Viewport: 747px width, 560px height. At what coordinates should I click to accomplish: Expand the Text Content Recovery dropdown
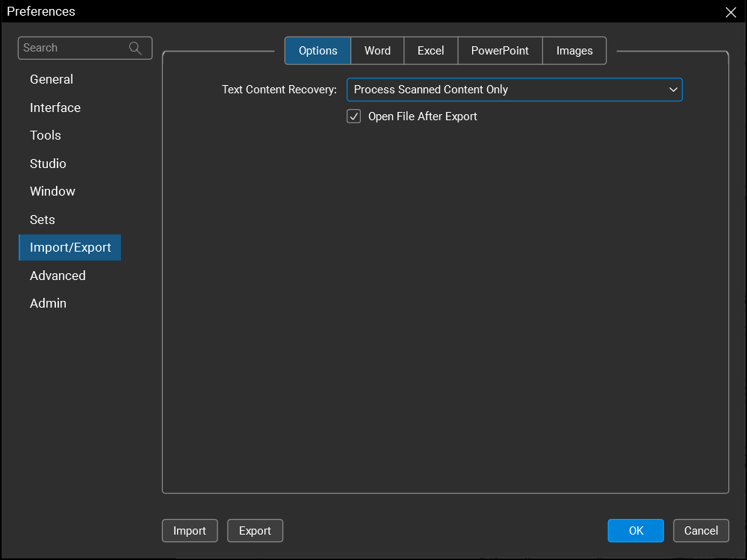514,90
